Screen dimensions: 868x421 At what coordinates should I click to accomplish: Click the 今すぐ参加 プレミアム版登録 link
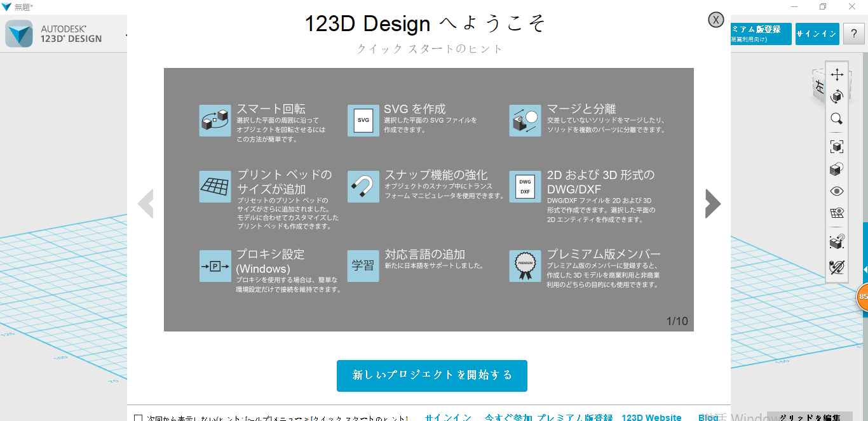pyautogui.click(x=548, y=418)
